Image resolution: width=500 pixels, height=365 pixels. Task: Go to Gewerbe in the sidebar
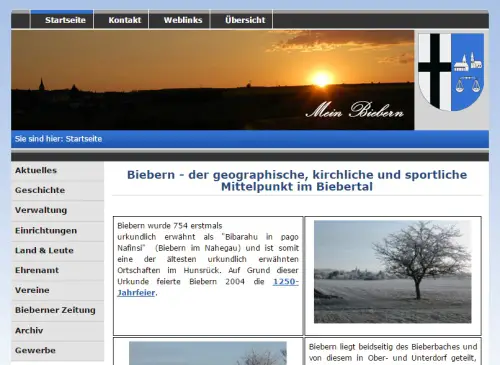pyautogui.click(x=57, y=351)
